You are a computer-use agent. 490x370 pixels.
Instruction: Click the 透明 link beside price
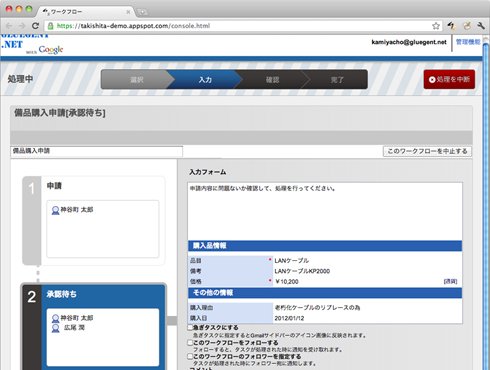point(450,282)
